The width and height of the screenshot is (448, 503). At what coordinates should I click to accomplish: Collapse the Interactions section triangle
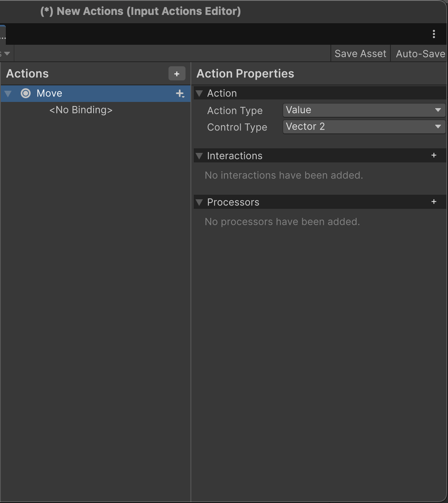(x=199, y=156)
